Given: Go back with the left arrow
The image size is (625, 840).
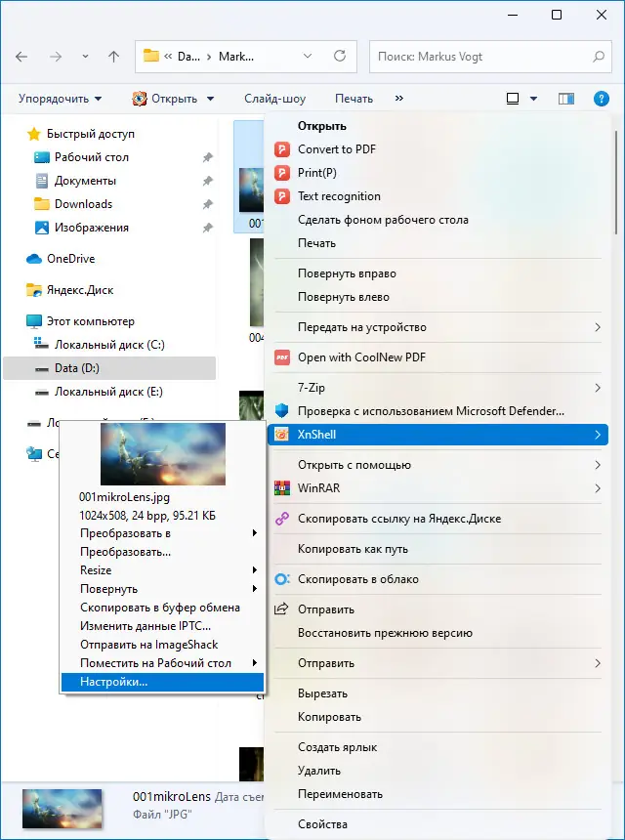Looking at the screenshot, I should tap(21, 57).
